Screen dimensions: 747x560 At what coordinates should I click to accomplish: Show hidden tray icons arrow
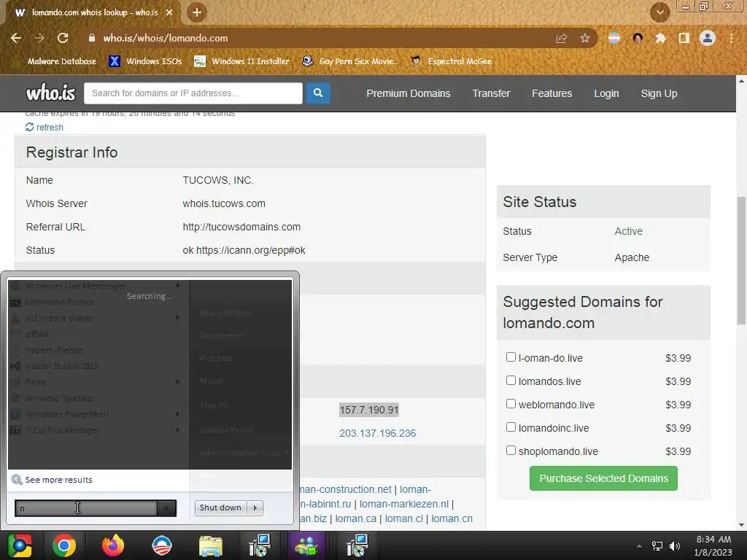639,546
